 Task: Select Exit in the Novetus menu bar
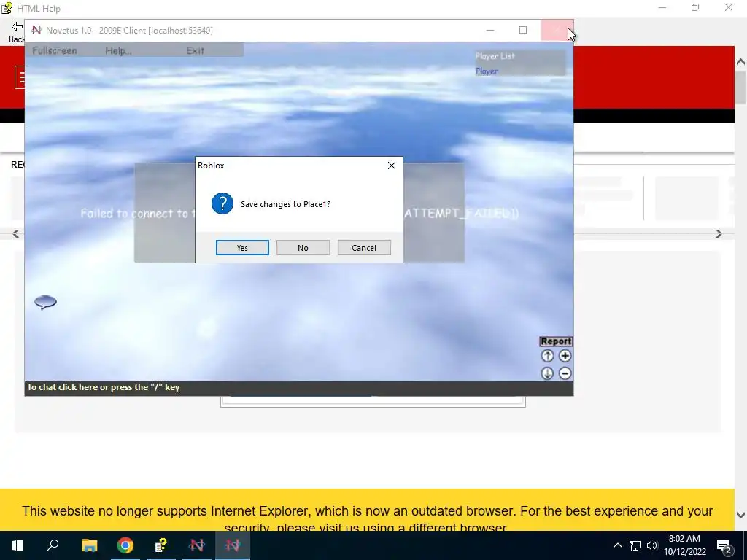point(195,50)
